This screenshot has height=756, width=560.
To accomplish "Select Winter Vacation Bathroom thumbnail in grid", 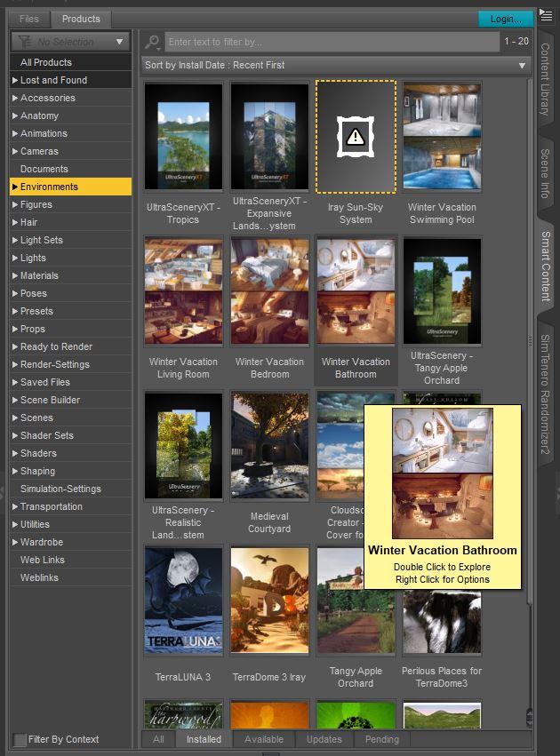I will tap(356, 291).
